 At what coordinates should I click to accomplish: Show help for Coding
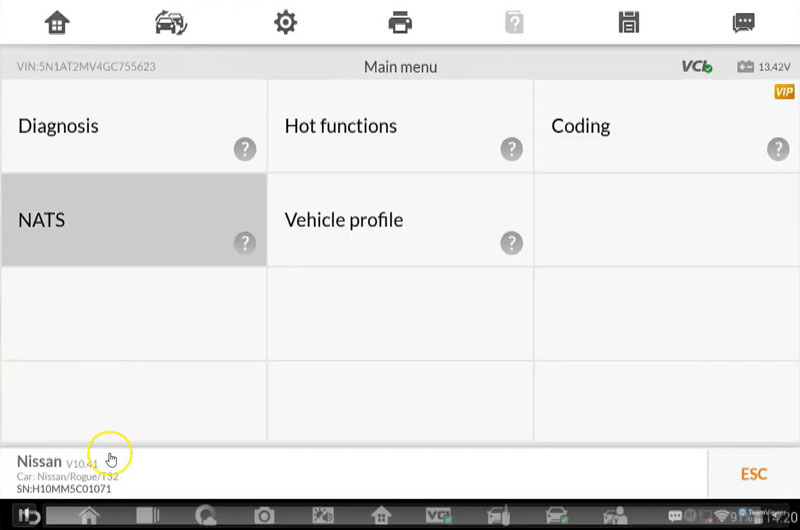point(778,149)
